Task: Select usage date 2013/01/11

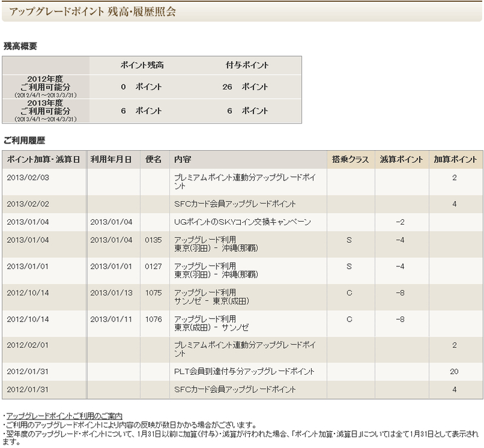Action: (x=111, y=319)
